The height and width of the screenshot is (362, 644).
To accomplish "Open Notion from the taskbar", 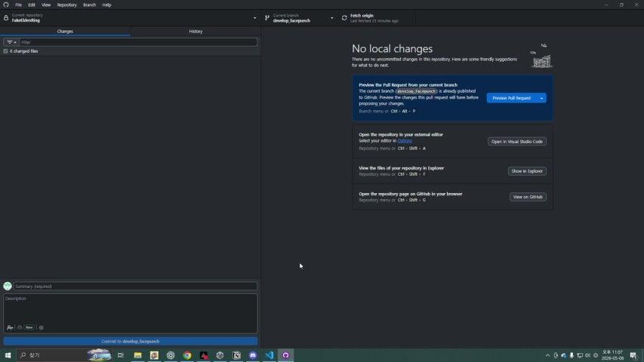I will [236, 355].
